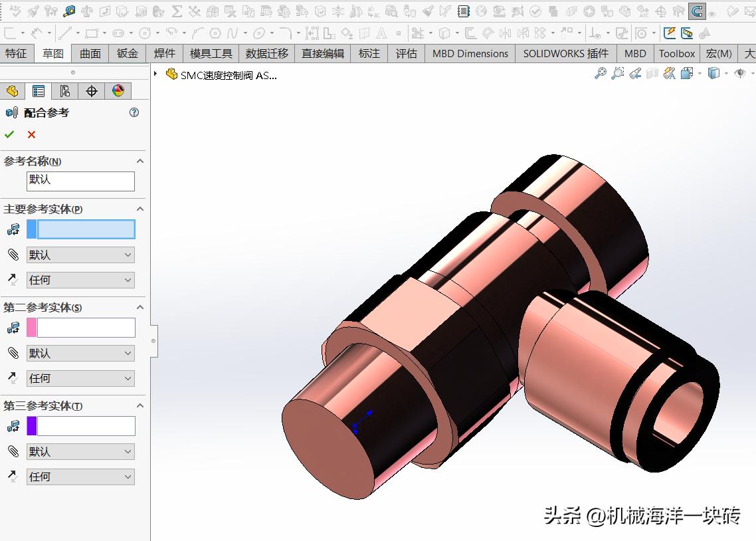This screenshot has height=541, width=756.
Task: Select the DimXpertManager crosshair tab
Action: coord(92,91)
